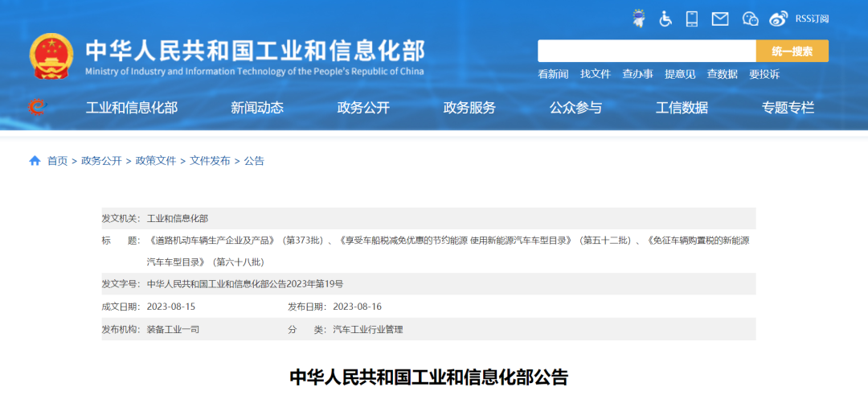The height and width of the screenshot is (416, 868).
Task: Open the 公众参与 navigation item
Action: pyautogui.click(x=575, y=108)
